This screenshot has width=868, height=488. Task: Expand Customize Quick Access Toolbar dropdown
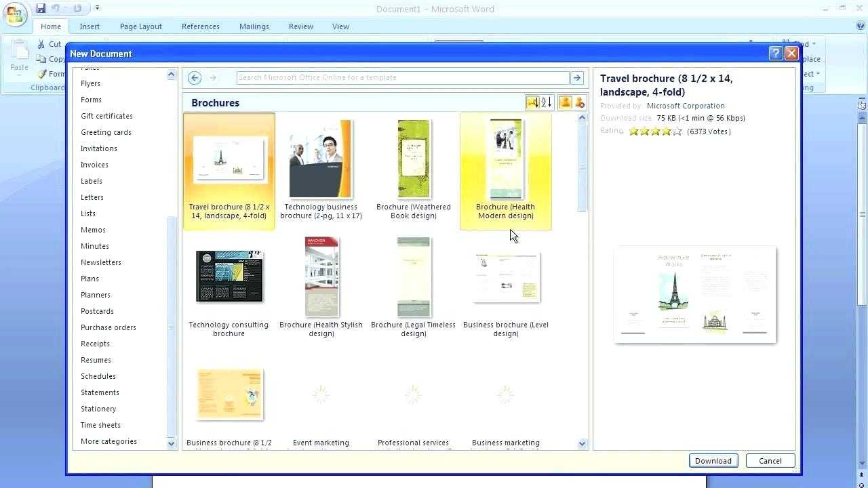[x=98, y=8]
